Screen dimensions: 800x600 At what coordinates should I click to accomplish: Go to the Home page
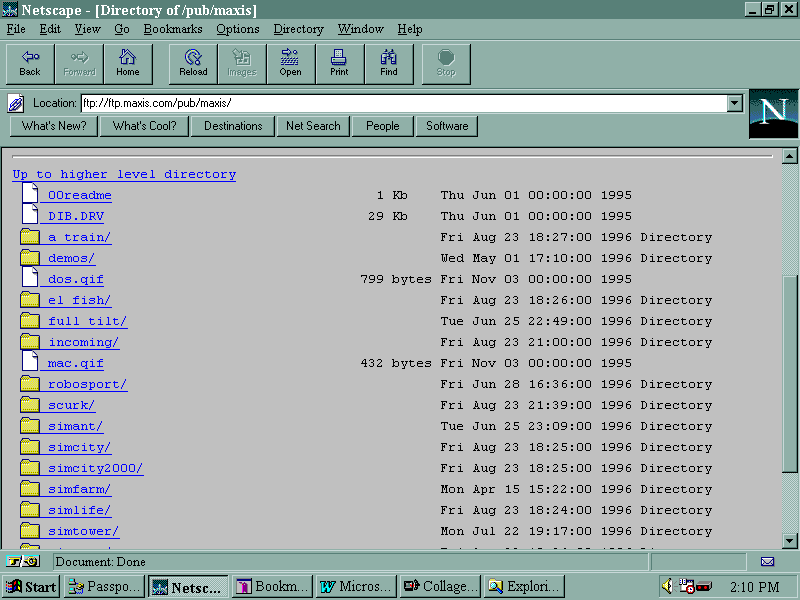(x=128, y=63)
